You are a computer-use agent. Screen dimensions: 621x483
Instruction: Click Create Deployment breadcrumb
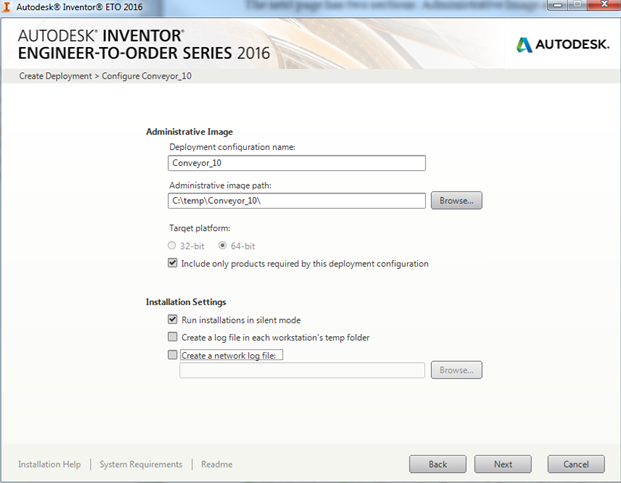[55, 76]
